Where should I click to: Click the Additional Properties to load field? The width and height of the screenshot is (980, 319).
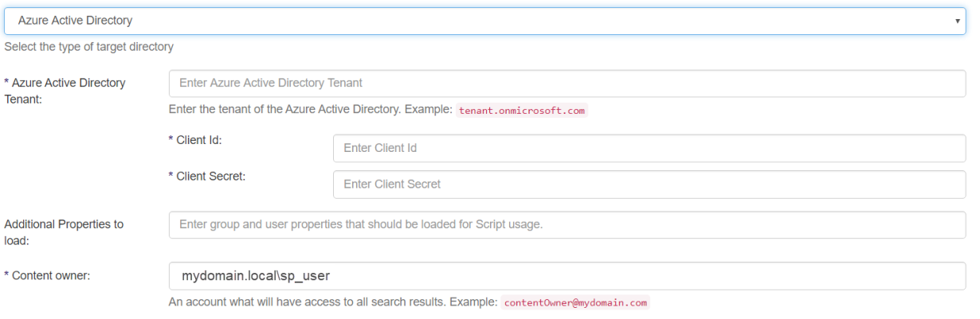[566, 224]
